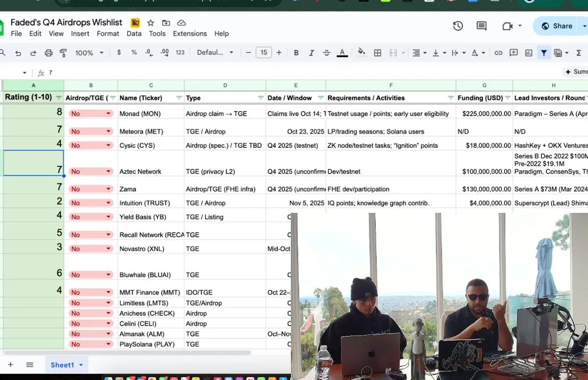This screenshot has width=588, height=380.
Task: Decrease font size with minus button
Action: point(248,53)
